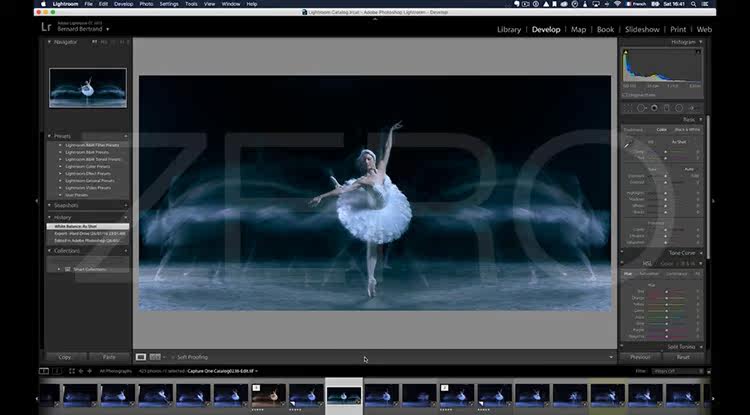Click second window display icon in filmstrip
Image resolution: width=750 pixels, height=415 pixels.
click(x=57, y=371)
